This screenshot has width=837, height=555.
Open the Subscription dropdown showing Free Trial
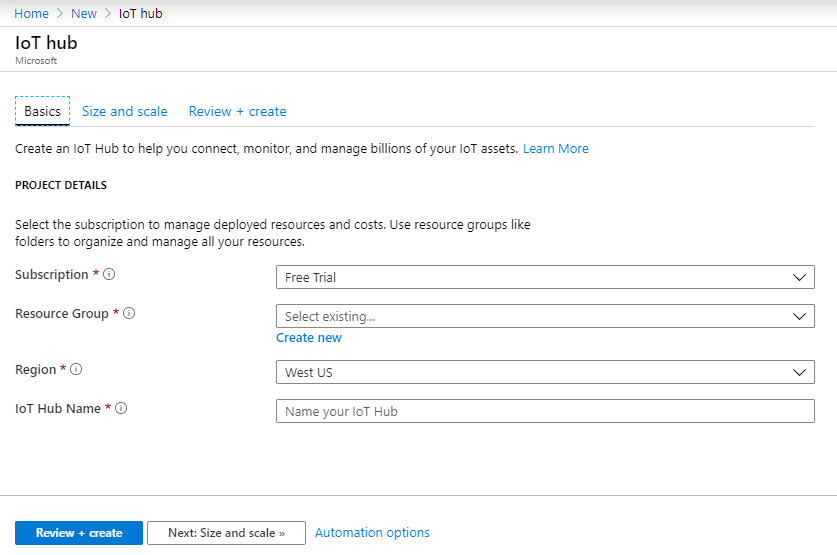[x=545, y=277]
